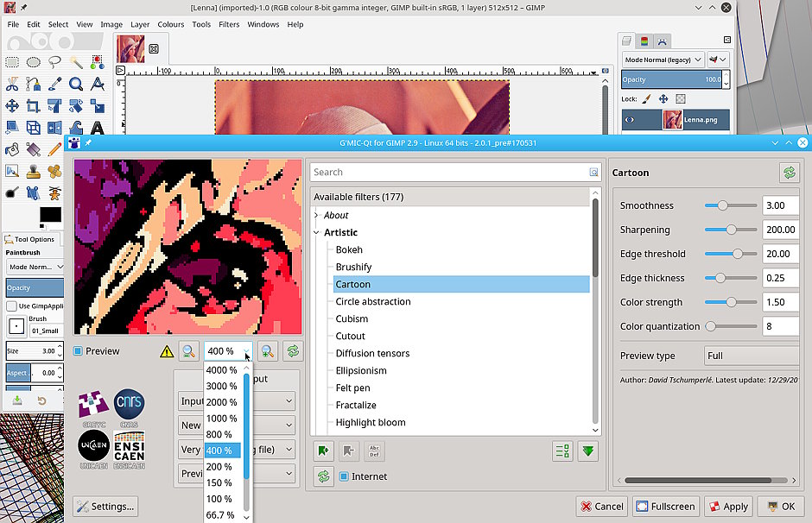Switch to the Channels dock tab

coord(644,41)
